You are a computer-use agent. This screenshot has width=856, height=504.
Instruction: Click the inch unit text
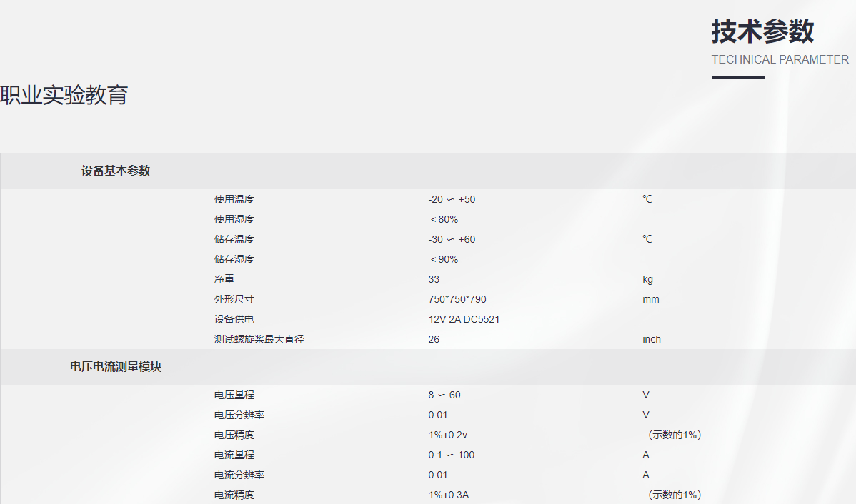pyautogui.click(x=652, y=339)
